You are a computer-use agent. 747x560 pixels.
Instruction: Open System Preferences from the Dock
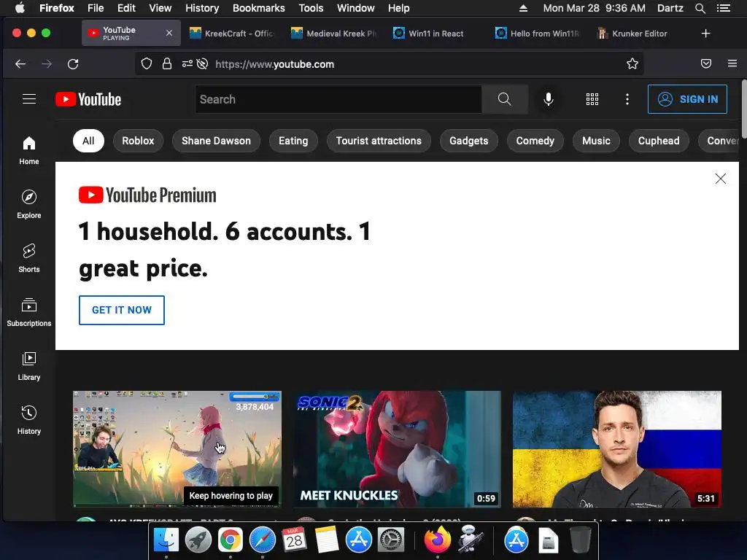tap(391, 540)
